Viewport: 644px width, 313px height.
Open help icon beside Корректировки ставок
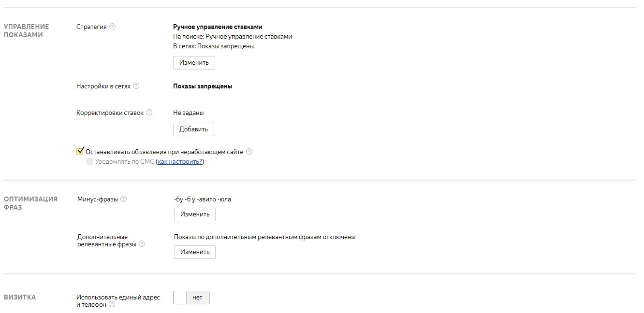[x=149, y=113]
